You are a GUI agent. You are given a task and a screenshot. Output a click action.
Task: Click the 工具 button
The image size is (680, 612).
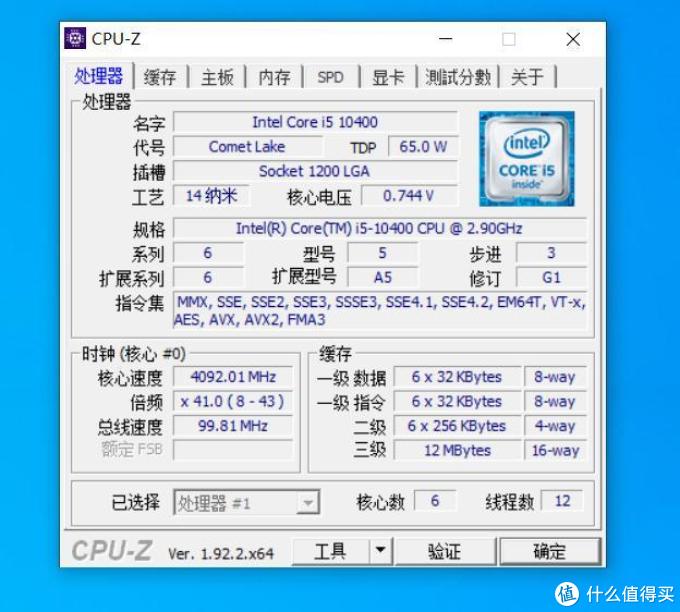(330, 551)
